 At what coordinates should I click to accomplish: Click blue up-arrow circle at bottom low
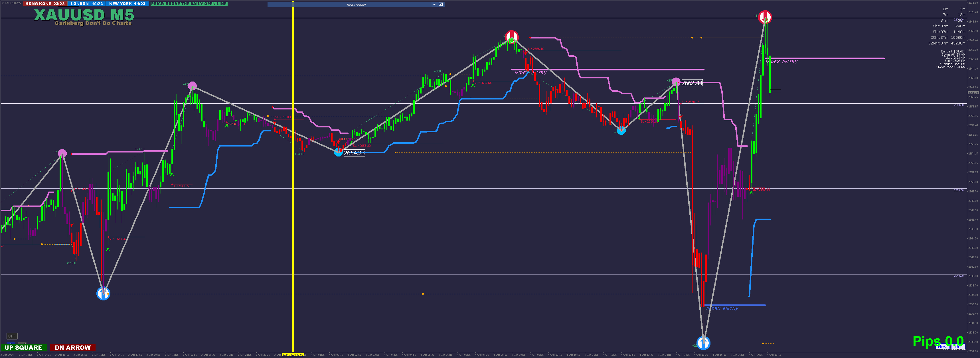click(x=703, y=343)
